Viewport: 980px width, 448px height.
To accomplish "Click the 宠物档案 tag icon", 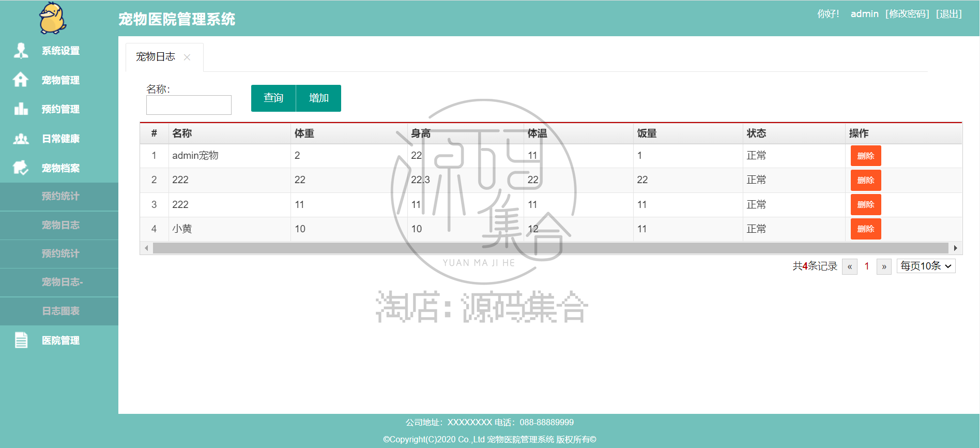I will 21,168.
